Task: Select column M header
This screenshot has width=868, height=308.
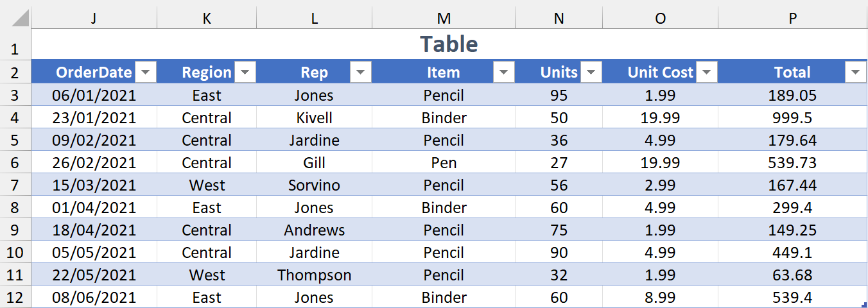Action: coord(443,19)
